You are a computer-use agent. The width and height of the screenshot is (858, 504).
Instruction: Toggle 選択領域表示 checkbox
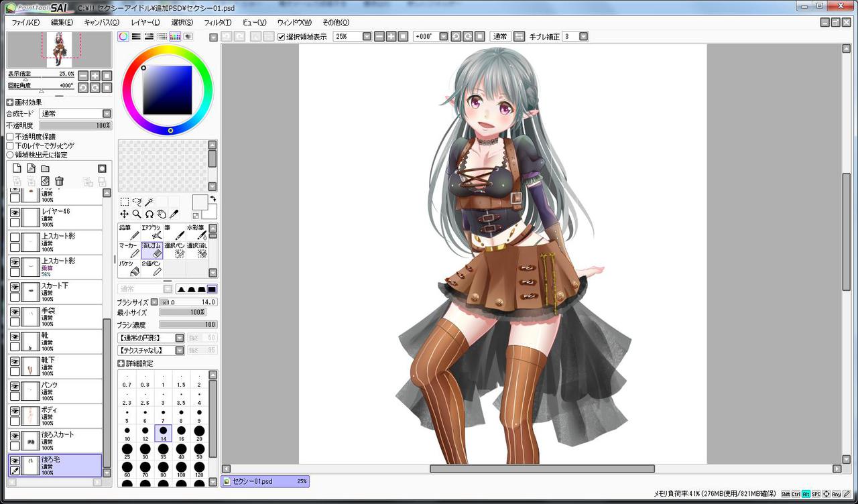pyautogui.click(x=282, y=37)
